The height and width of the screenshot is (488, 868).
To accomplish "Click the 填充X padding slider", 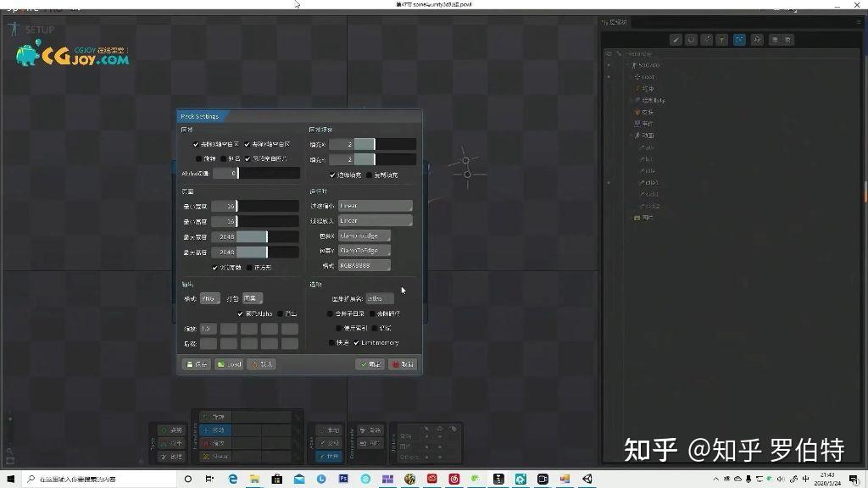I will tap(375, 143).
